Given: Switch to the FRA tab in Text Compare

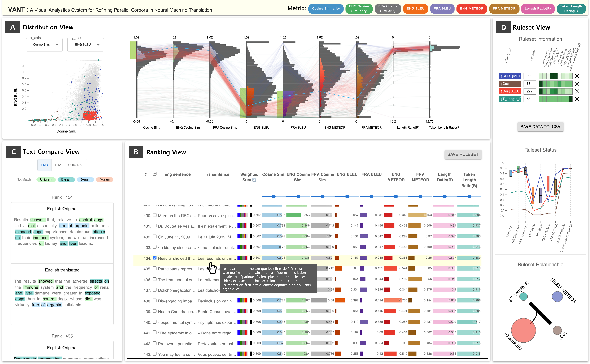Looking at the screenshot, I should click(x=58, y=165).
